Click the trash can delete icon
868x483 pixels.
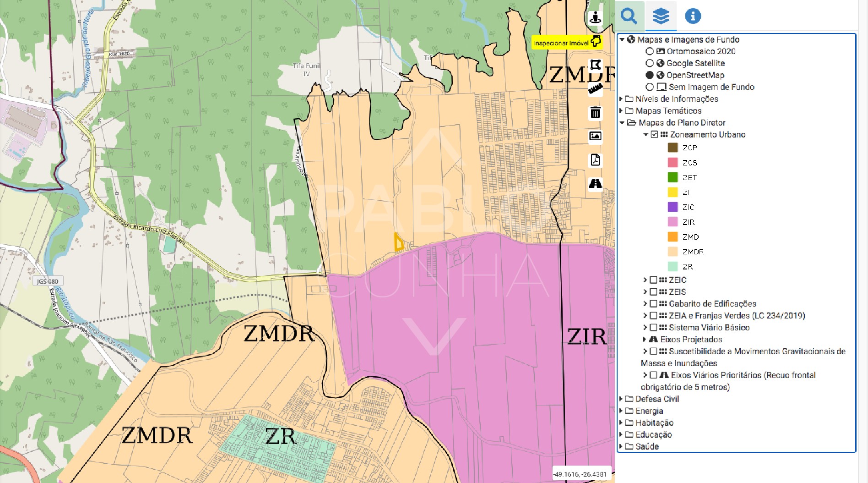point(595,113)
